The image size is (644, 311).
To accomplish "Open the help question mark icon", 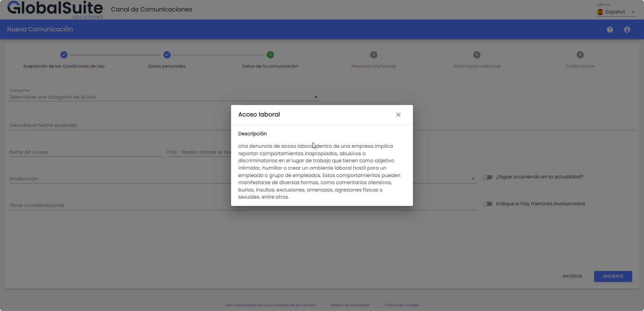I will (610, 30).
